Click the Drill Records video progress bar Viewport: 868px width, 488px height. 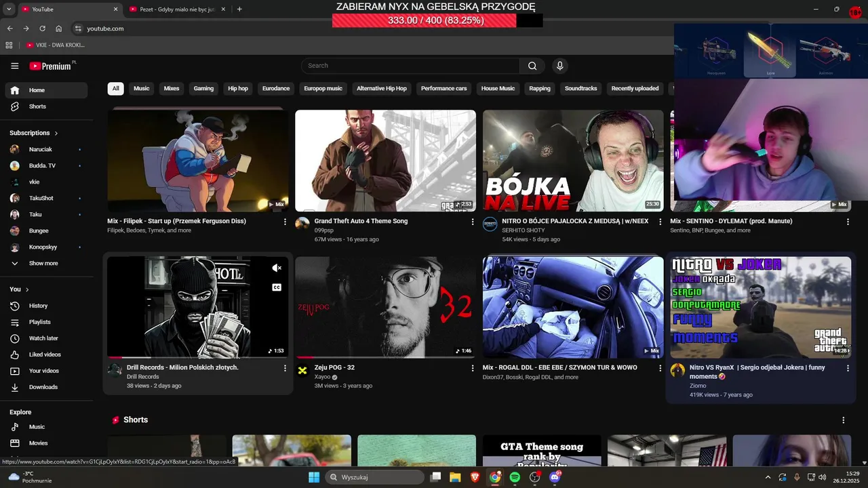(x=197, y=357)
